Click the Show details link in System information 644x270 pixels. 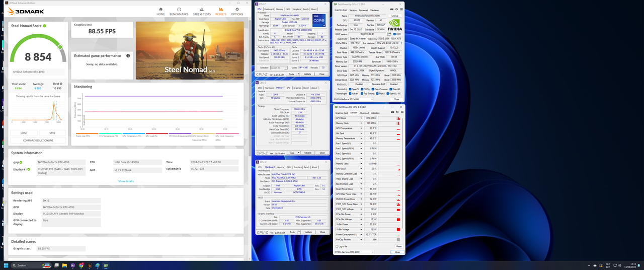[x=126, y=181]
